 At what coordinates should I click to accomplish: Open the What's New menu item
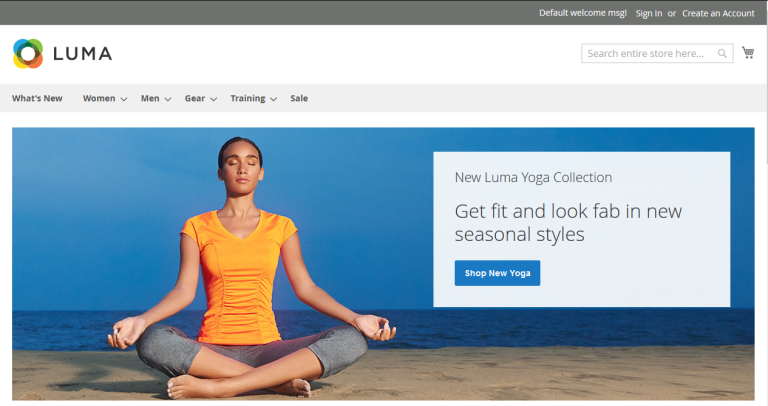tap(37, 98)
